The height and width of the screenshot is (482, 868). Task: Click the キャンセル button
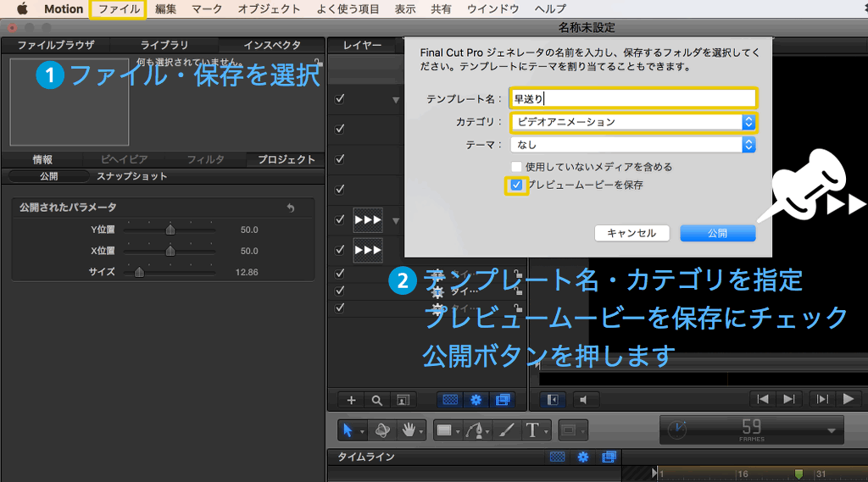632,233
